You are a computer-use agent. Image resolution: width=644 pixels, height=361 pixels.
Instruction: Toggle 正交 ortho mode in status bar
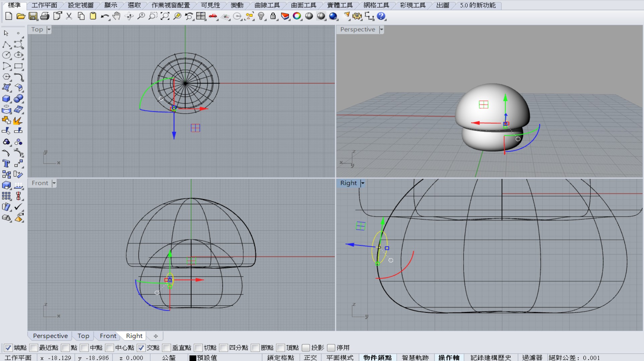tap(310, 358)
